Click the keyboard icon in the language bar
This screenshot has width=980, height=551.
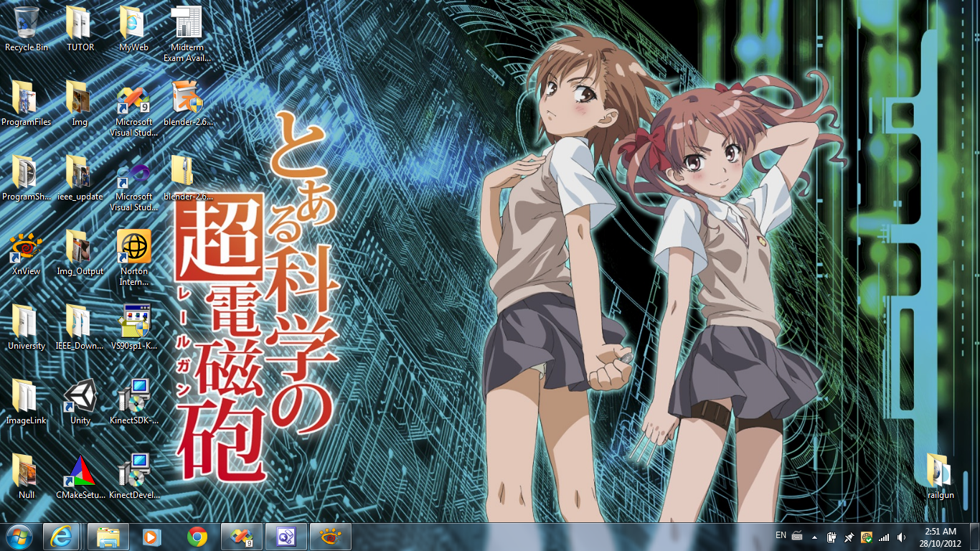pyautogui.click(x=797, y=536)
